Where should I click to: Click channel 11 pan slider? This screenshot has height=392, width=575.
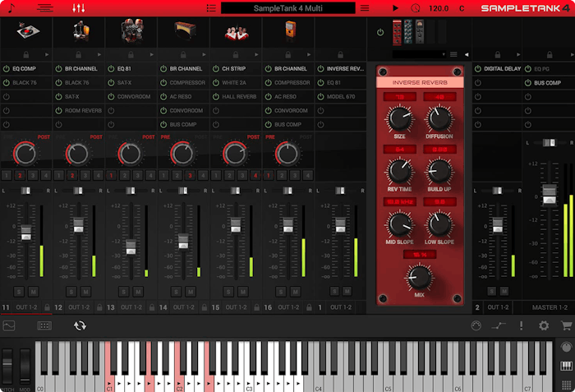pyautogui.click(x=25, y=191)
